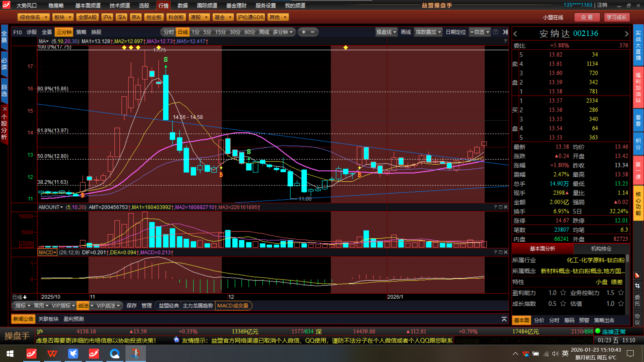Toggle the 三分钟 highlighted view
644x362 pixels.
click(x=64, y=32)
